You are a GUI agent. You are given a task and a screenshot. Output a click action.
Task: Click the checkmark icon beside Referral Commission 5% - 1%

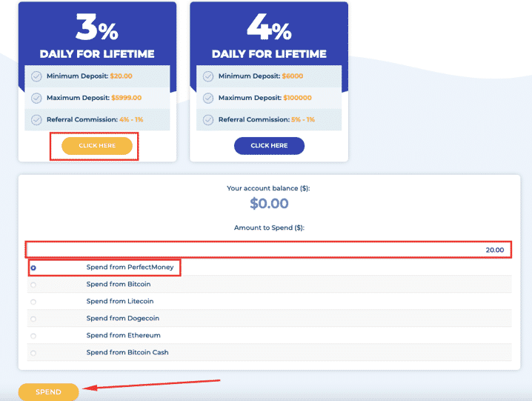(208, 120)
